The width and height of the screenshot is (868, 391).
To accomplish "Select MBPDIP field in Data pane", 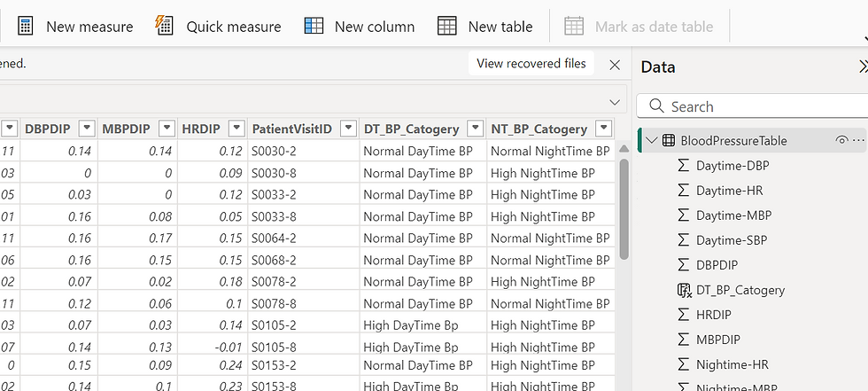I will click(718, 340).
